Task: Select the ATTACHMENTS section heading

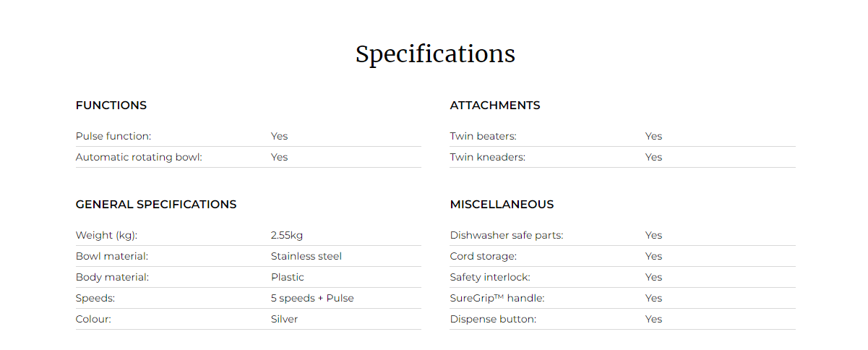Action: click(495, 106)
